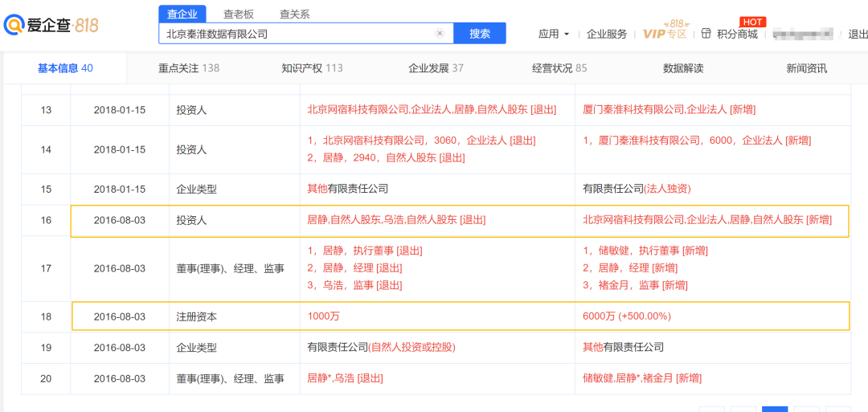Screen dimensions: 868x412
Task: Click the 退出 logout link
Action: [x=858, y=34]
